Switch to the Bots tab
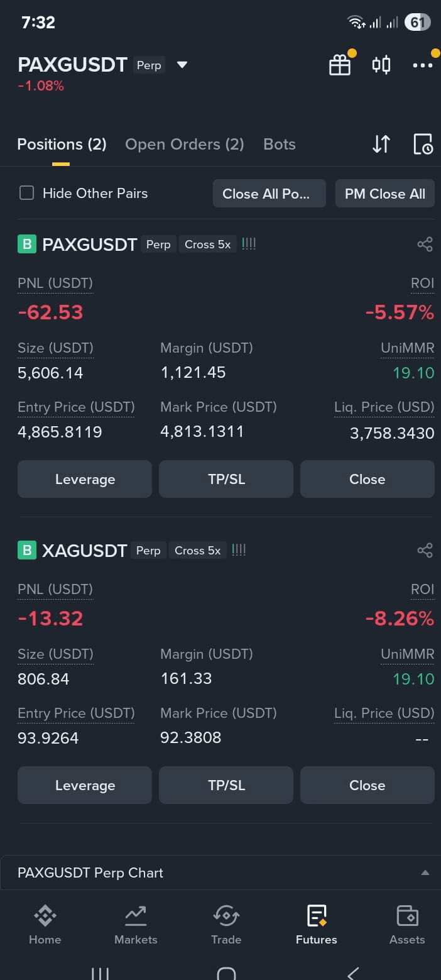 click(x=280, y=145)
